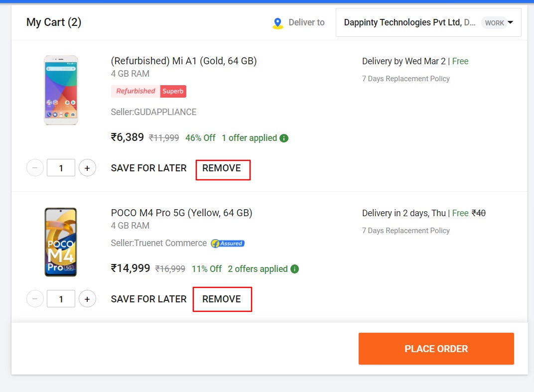Increase POCO M4 Pro quantity with plus
This screenshot has width=534, height=392.
[x=87, y=299]
